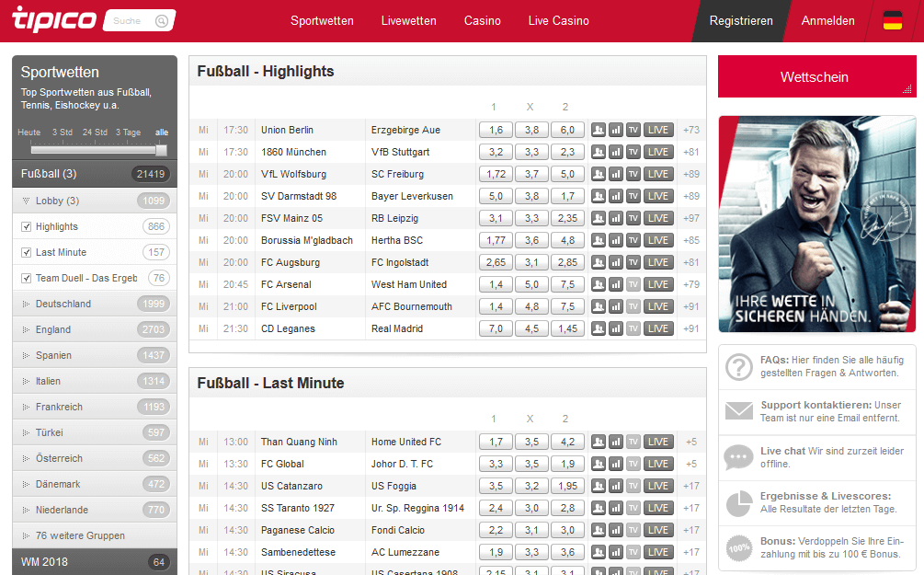Open the Live Casino menu
924x575 pixels.
[x=559, y=20]
